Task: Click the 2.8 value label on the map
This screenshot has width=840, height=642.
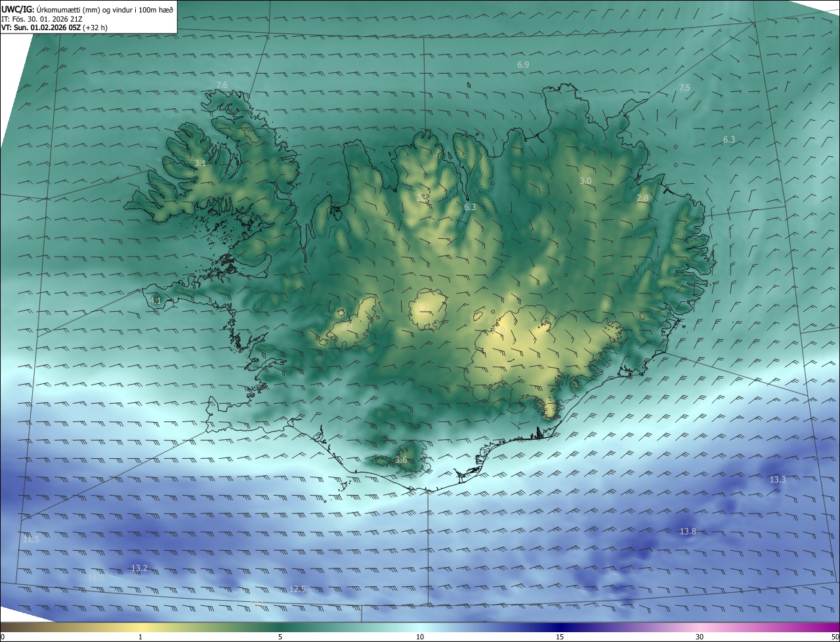Action: [642, 198]
